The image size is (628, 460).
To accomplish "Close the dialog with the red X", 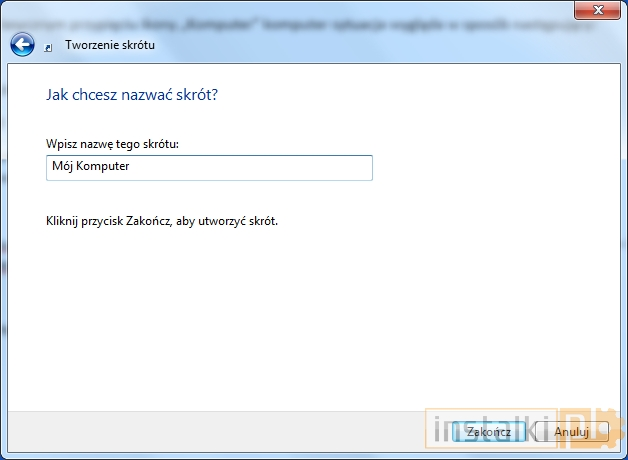I will pos(599,10).
